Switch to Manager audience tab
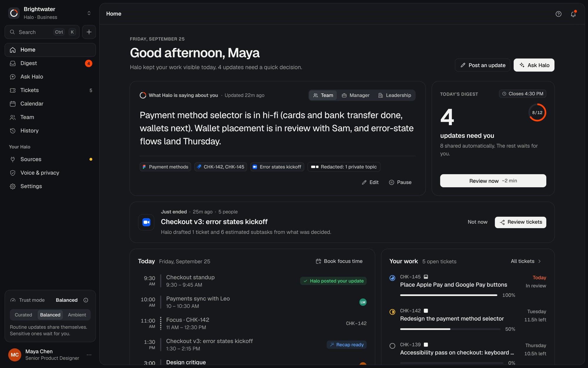This screenshot has height=368, width=588. tap(356, 95)
